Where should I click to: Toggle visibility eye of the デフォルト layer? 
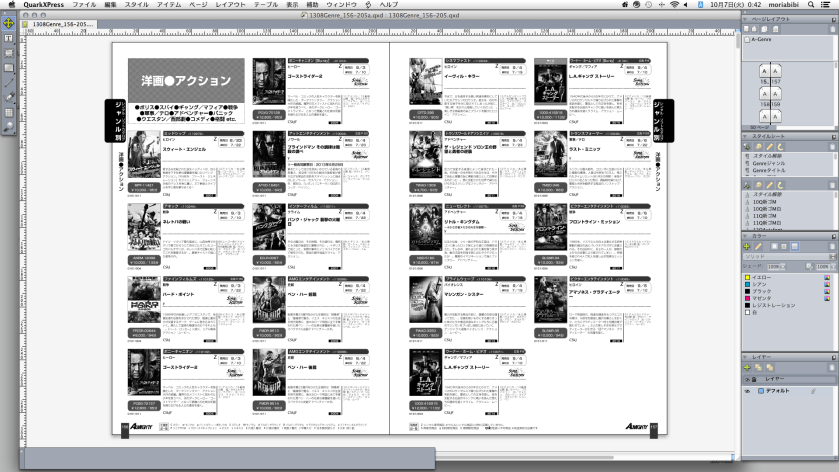coord(747,391)
